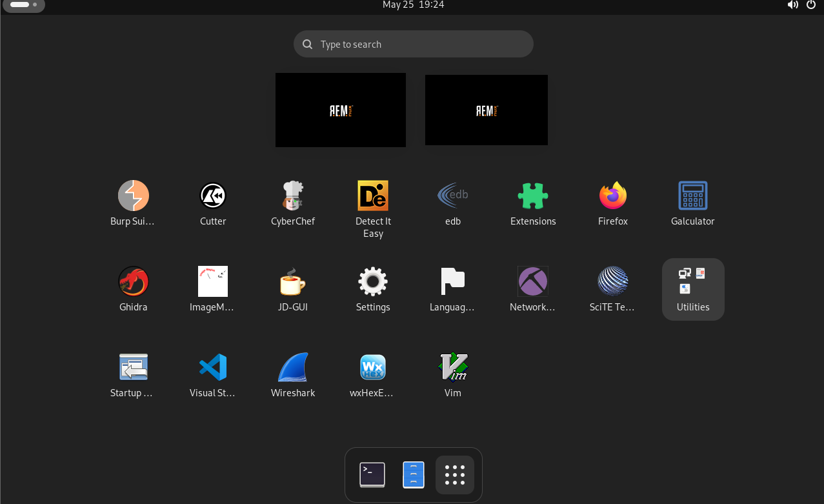Screen dimensions: 824x504
Task: Open Terminal from the dock
Action: click(372, 475)
